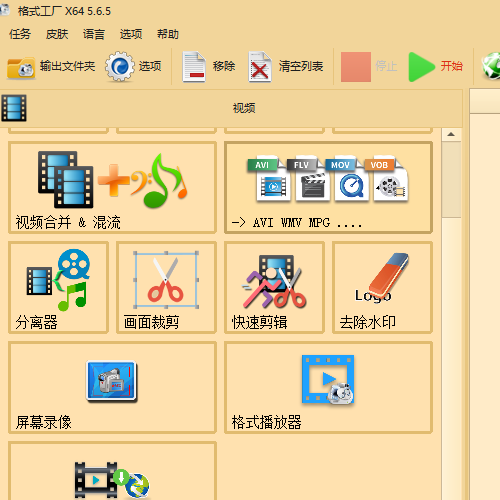Open the 去除水印 eraser tile
This screenshot has height=500, width=500.
tap(382, 287)
